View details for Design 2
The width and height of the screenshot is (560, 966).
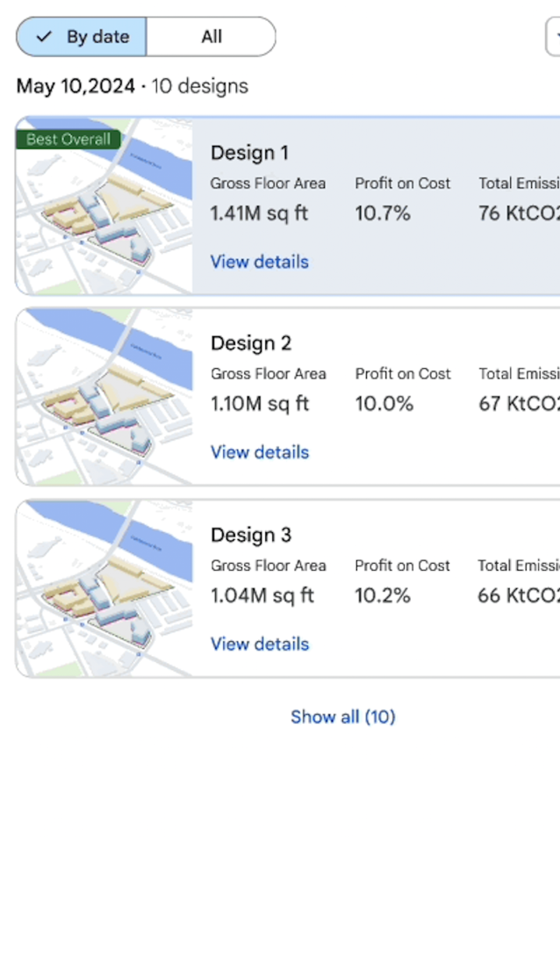pos(259,452)
